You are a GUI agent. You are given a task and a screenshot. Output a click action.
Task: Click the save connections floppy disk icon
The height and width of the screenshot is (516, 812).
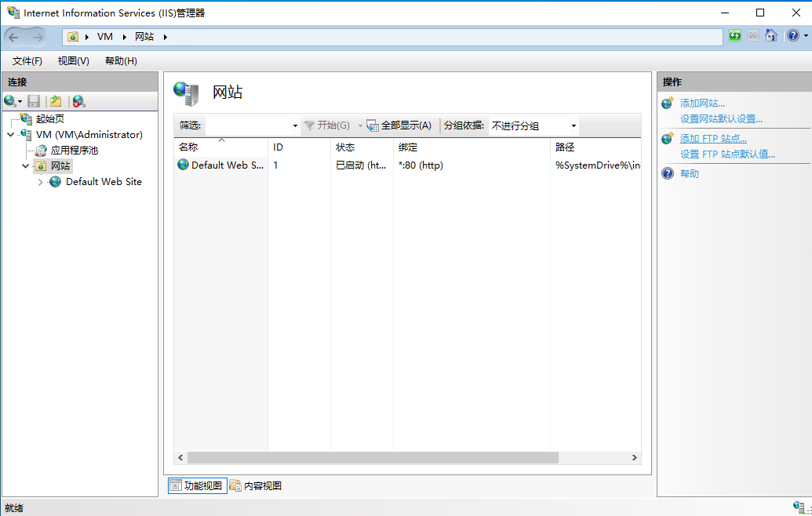[x=33, y=100]
